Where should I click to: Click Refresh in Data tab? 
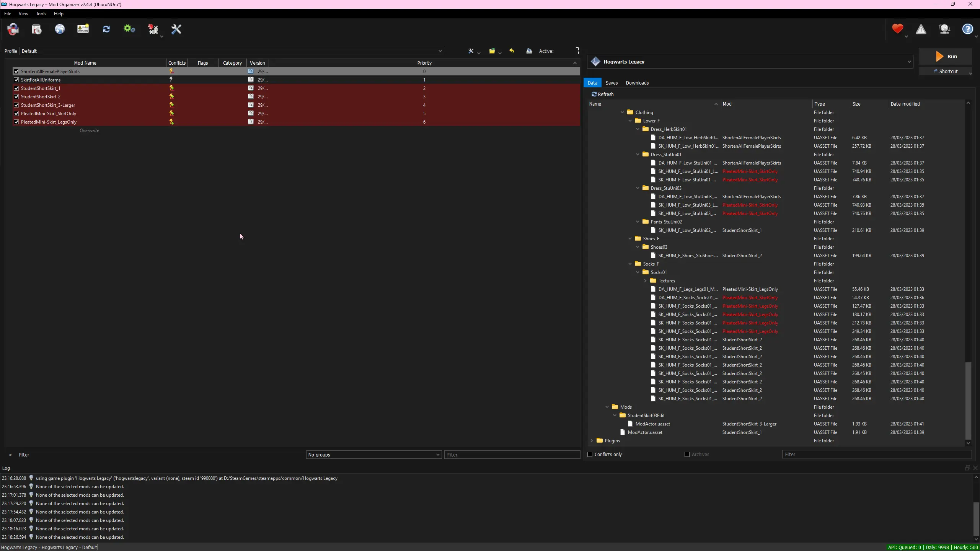click(603, 94)
